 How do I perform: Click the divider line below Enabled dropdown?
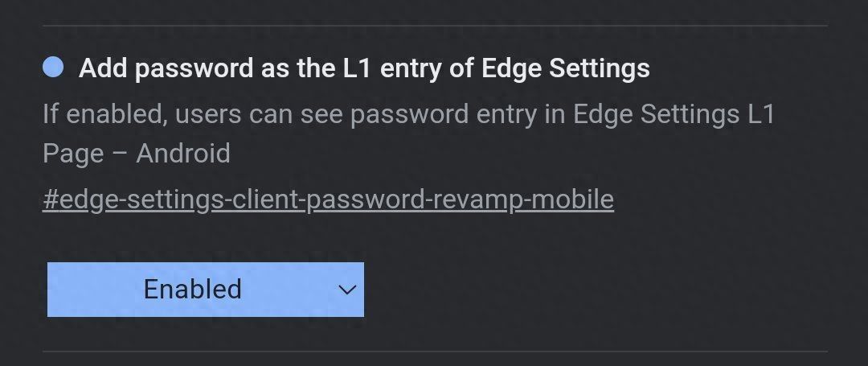435,351
